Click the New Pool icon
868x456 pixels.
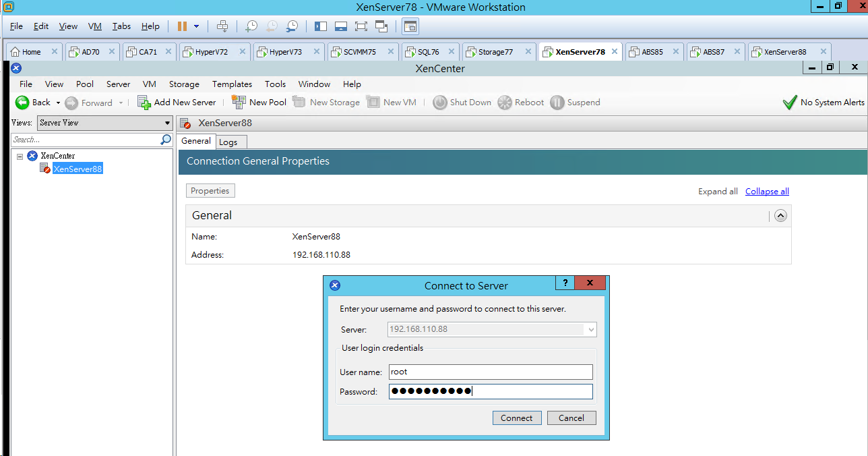pyautogui.click(x=239, y=102)
